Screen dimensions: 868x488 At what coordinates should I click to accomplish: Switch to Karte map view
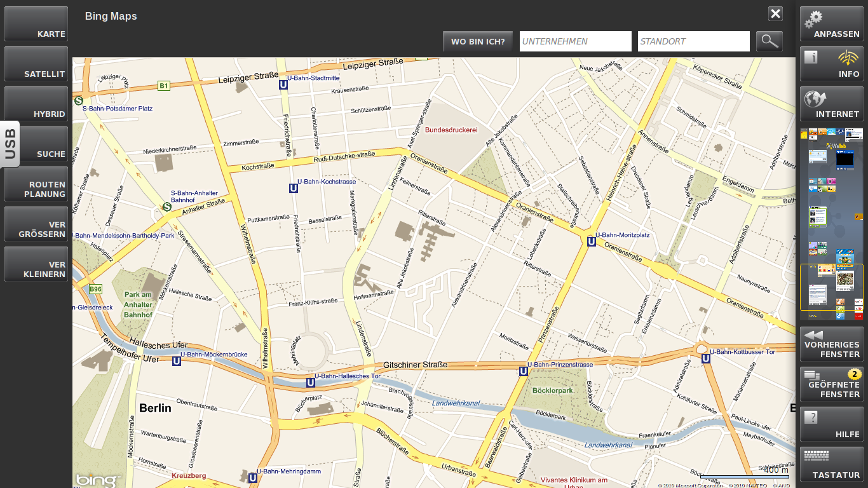pos(36,24)
